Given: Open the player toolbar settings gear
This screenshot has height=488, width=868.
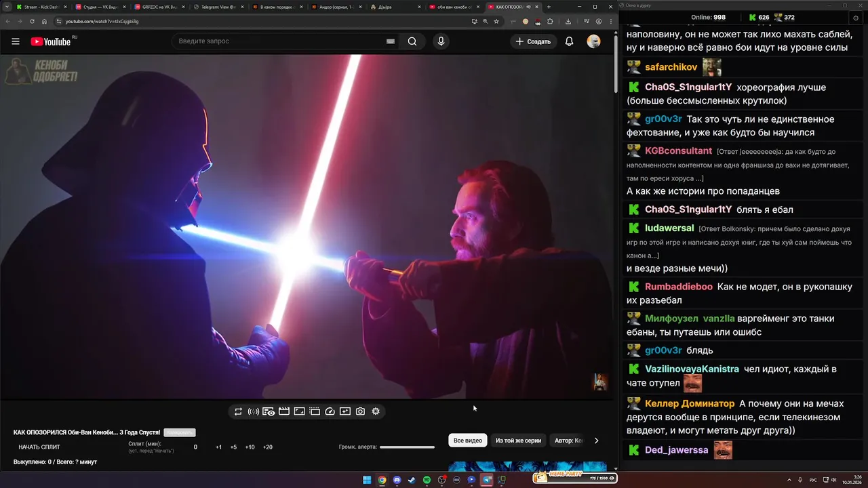Looking at the screenshot, I should [x=376, y=411].
